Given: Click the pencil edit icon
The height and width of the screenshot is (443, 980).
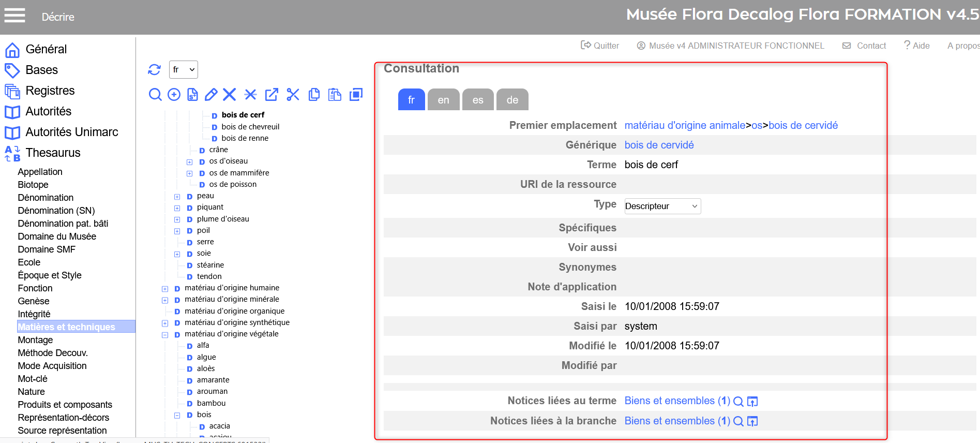Looking at the screenshot, I should pos(211,95).
